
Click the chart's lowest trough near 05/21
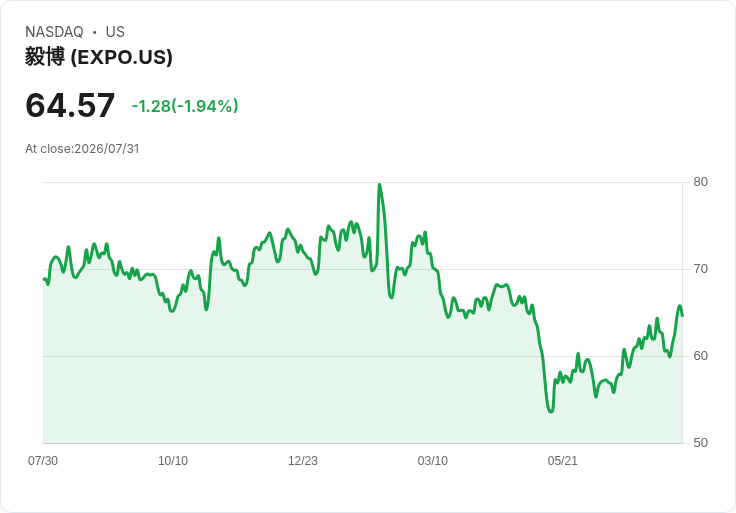pyautogui.click(x=551, y=411)
